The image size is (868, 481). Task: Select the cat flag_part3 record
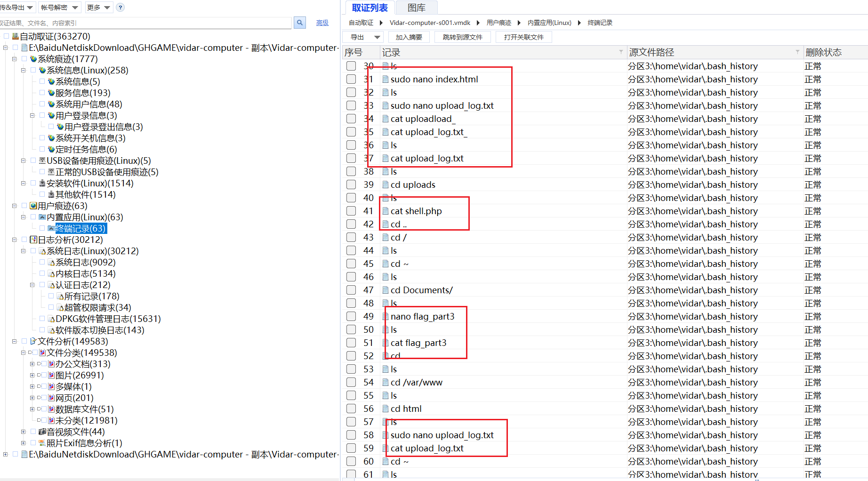click(418, 343)
